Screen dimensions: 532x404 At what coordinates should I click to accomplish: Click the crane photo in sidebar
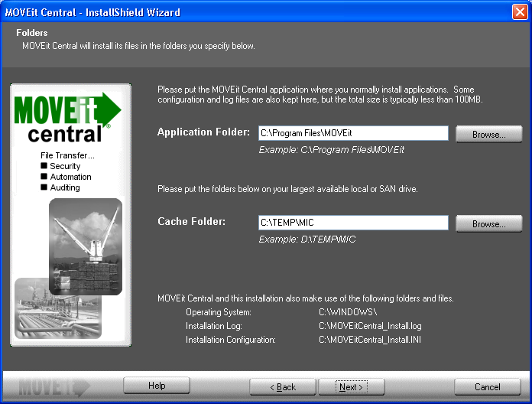click(86, 246)
